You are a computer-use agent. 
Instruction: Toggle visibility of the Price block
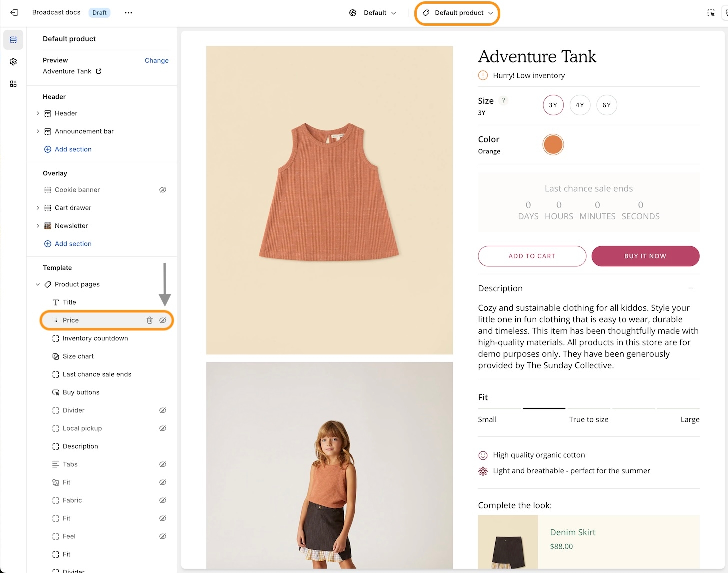(x=163, y=320)
